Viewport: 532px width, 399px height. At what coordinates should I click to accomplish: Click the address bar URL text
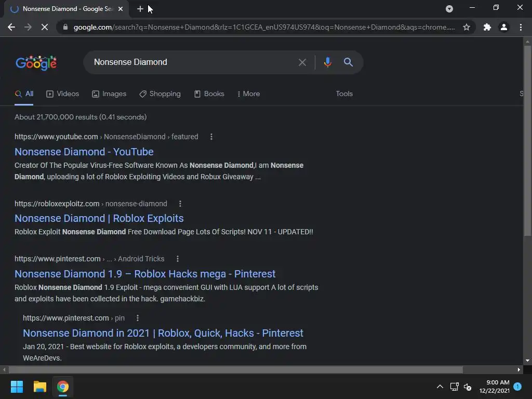point(264,27)
